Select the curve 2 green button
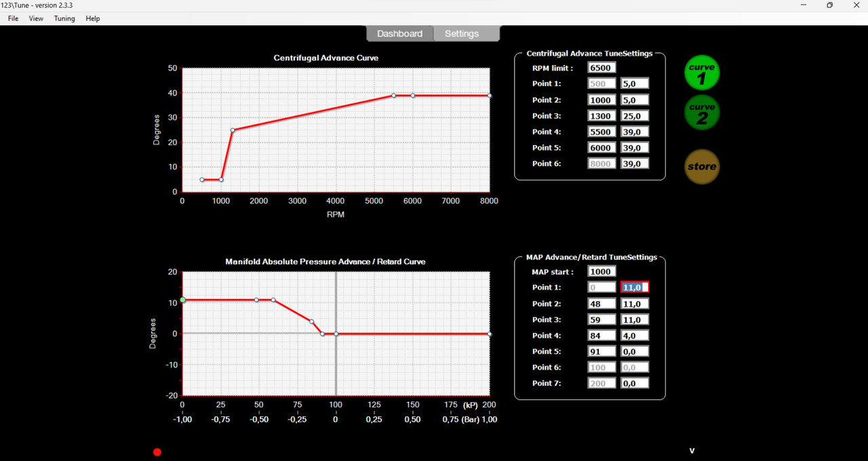 tap(702, 113)
